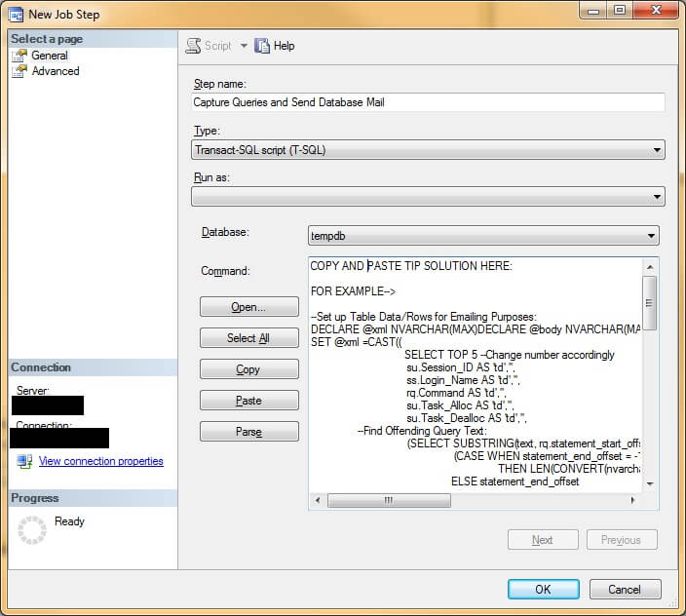Viewport: 686px width, 616px height.
Task: Open the Script dropdown arrow
Action: click(x=244, y=46)
